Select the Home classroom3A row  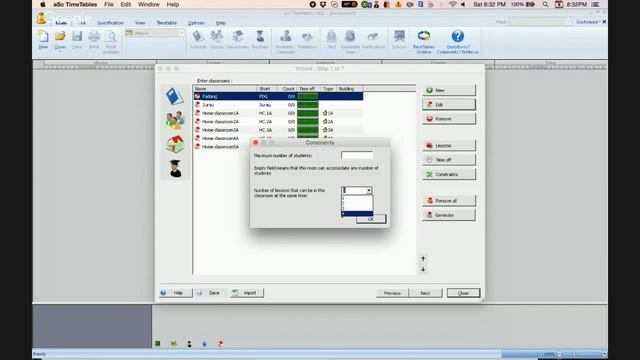(278, 130)
